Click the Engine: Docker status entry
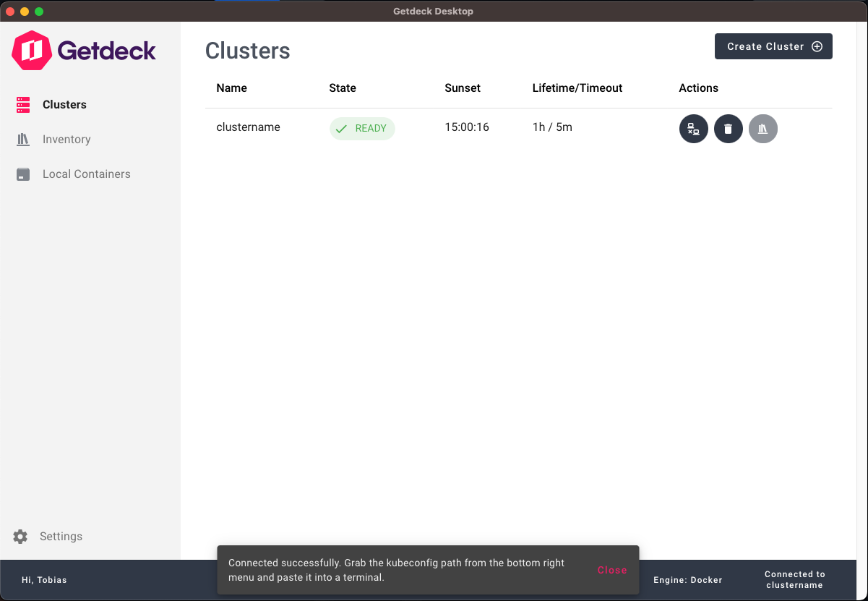 click(x=688, y=580)
